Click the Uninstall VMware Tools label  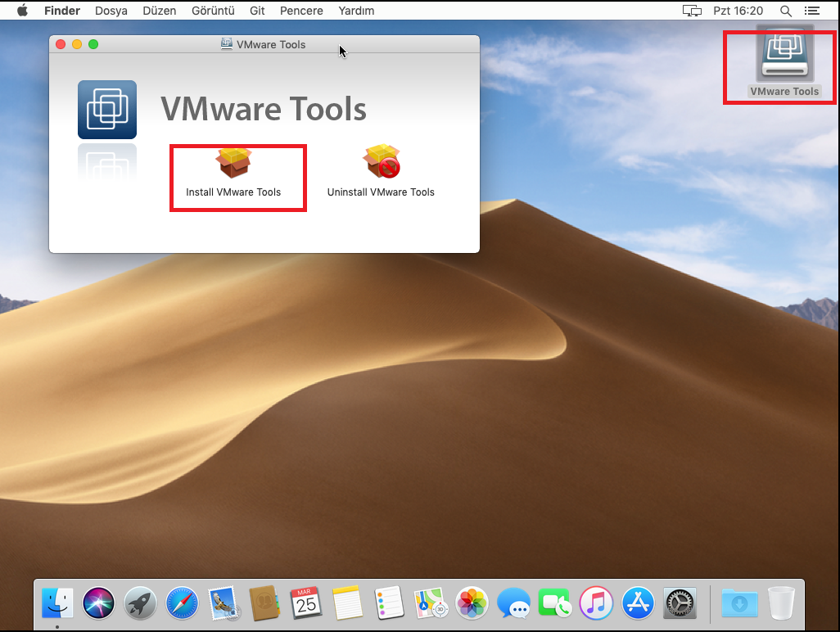[381, 192]
